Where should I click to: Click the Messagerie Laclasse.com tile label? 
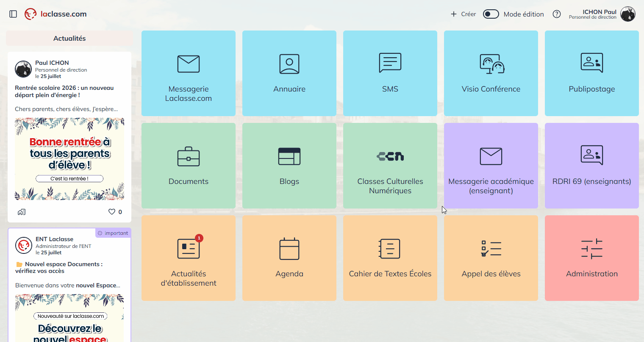189,94
